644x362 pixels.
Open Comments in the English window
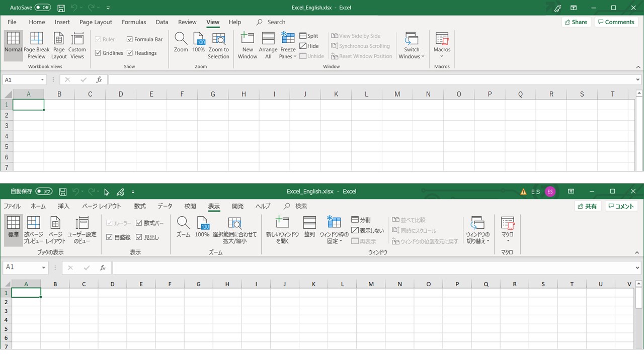[x=616, y=22]
